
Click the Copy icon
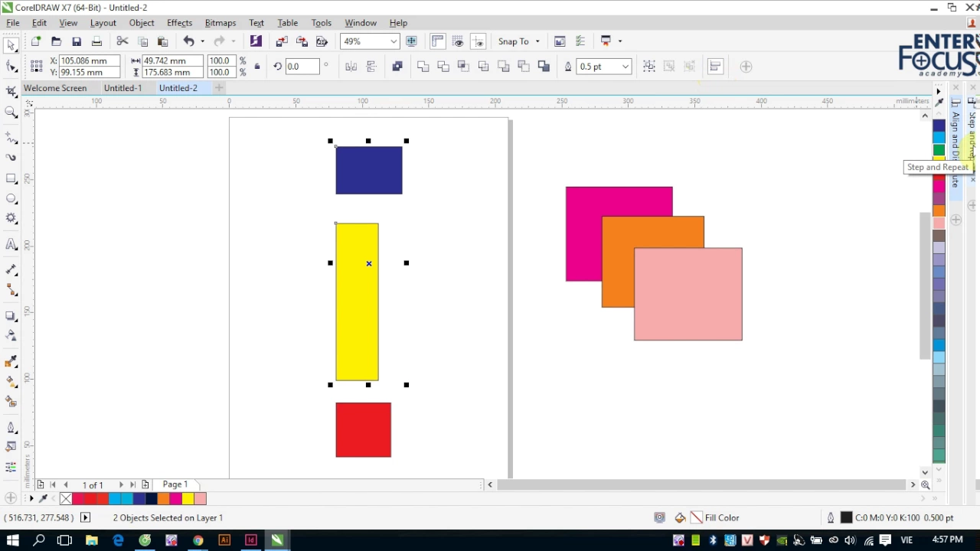point(142,41)
